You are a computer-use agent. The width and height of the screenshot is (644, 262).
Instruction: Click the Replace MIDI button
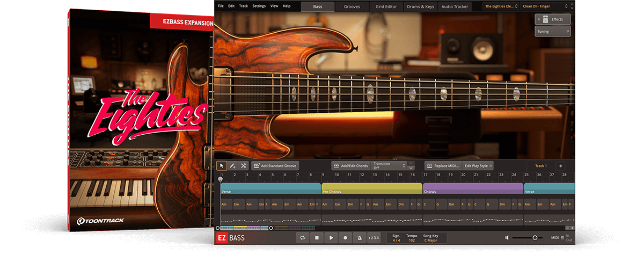click(x=443, y=166)
